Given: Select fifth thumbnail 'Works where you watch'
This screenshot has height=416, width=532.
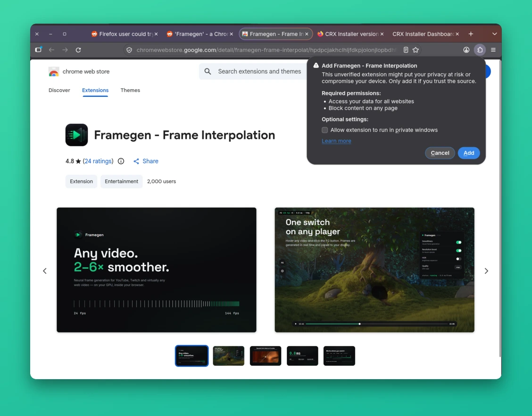Looking at the screenshot, I should tap(339, 356).
